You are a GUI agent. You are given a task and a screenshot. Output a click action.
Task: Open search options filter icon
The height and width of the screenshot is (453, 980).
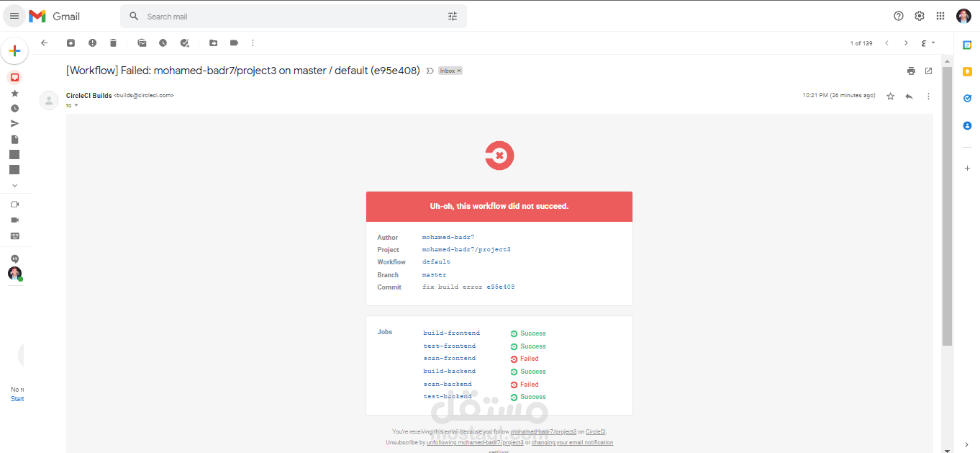pyautogui.click(x=453, y=17)
